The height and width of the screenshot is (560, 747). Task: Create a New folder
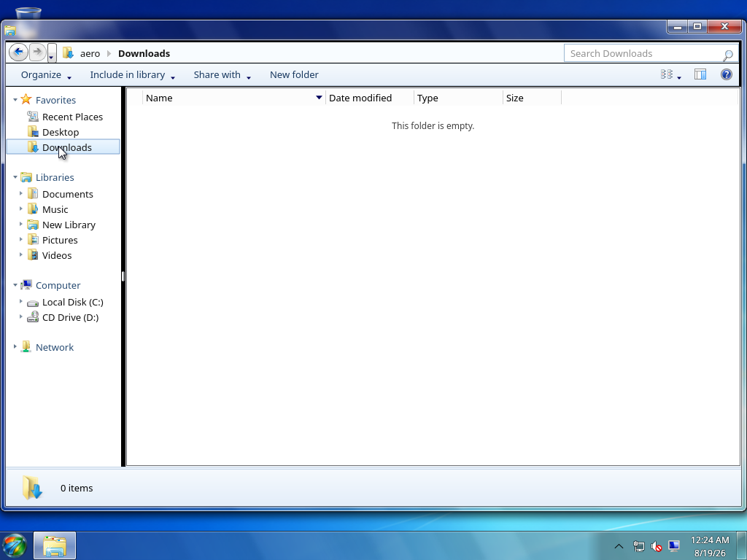(x=294, y=75)
